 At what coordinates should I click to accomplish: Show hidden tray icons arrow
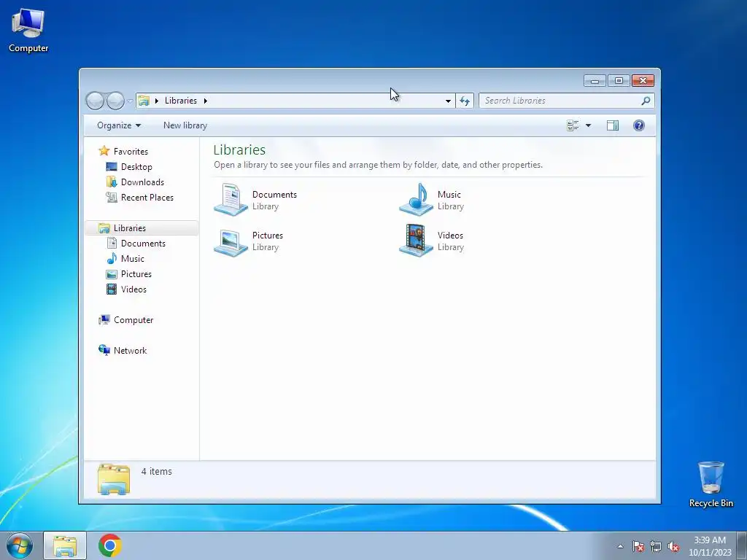[620, 546]
